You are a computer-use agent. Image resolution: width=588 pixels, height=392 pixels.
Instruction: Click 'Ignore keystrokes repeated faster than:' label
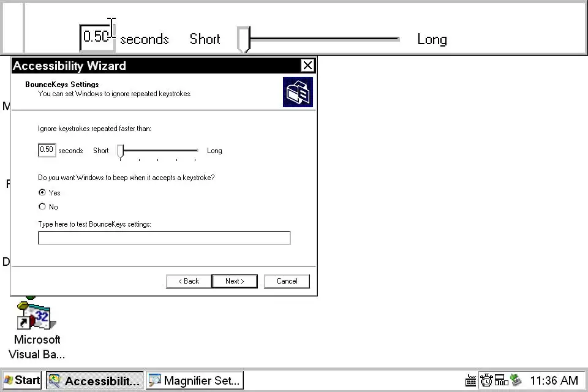click(94, 129)
